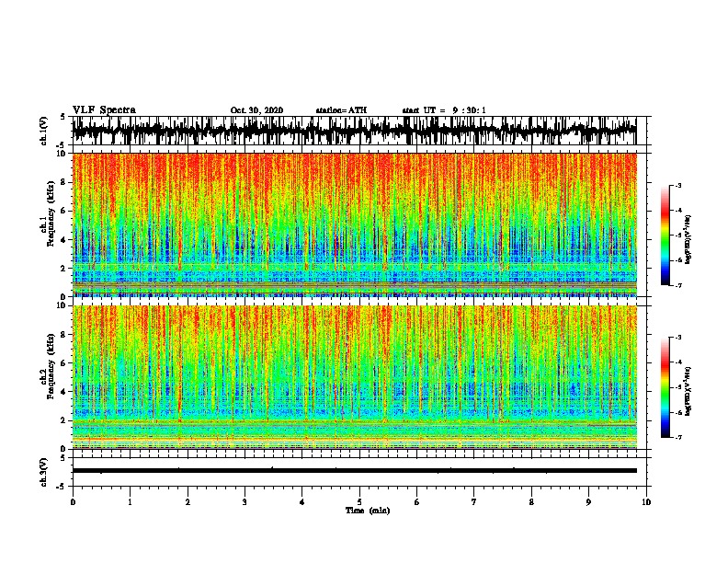Viewport: 728px width, 563px height.
Task: Click the ch.1 color bar log(PSD) units label
Action: [x=688, y=240]
